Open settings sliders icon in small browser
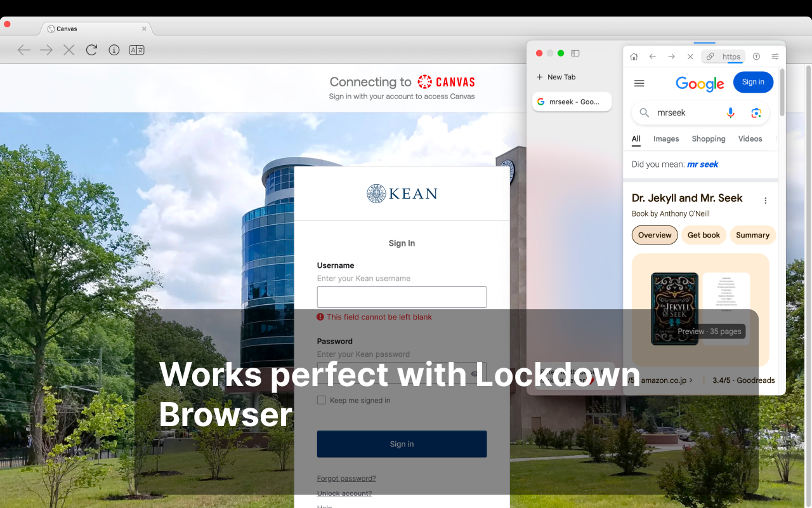 pos(775,57)
